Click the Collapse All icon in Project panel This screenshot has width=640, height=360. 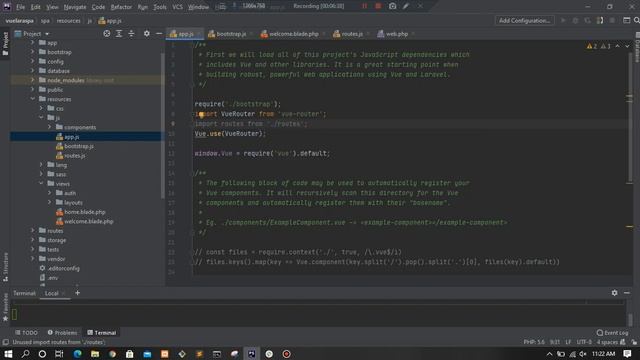[131, 33]
